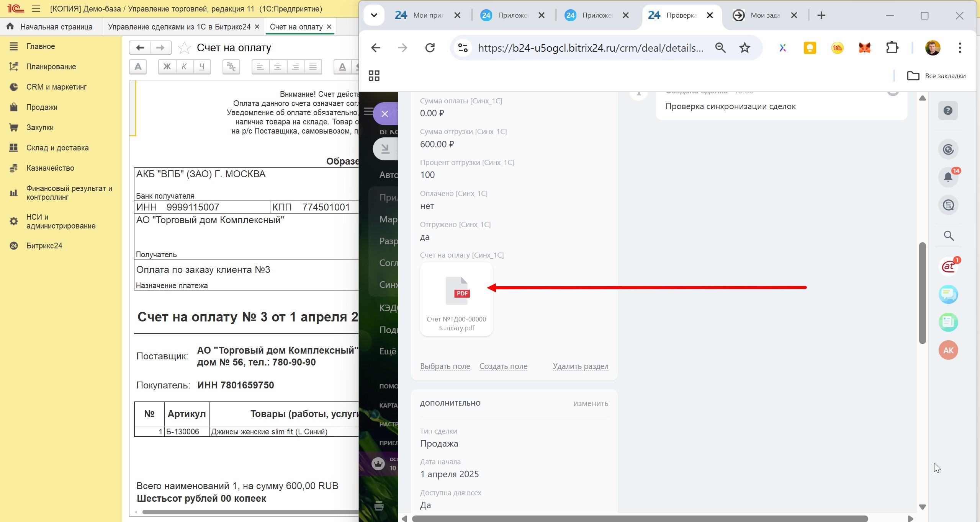Switch to Управление сделками из 1С tab
This screenshot has height=522, width=980.
(x=179, y=27)
